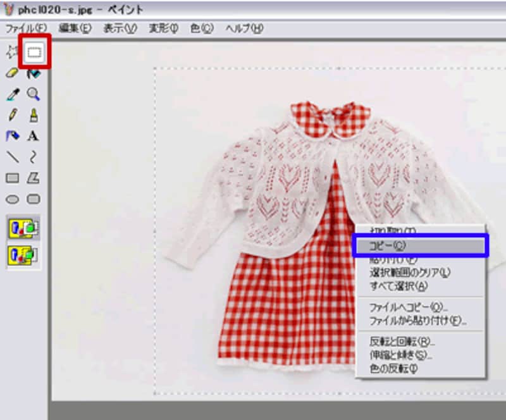Pick the Eraser tool

pyautogui.click(x=12, y=73)
